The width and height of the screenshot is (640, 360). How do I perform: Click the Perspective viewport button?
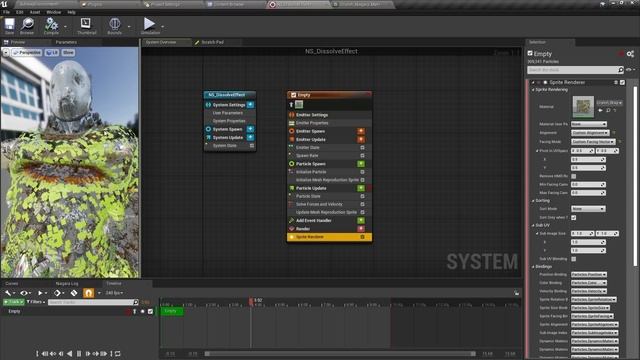(27, 53)
